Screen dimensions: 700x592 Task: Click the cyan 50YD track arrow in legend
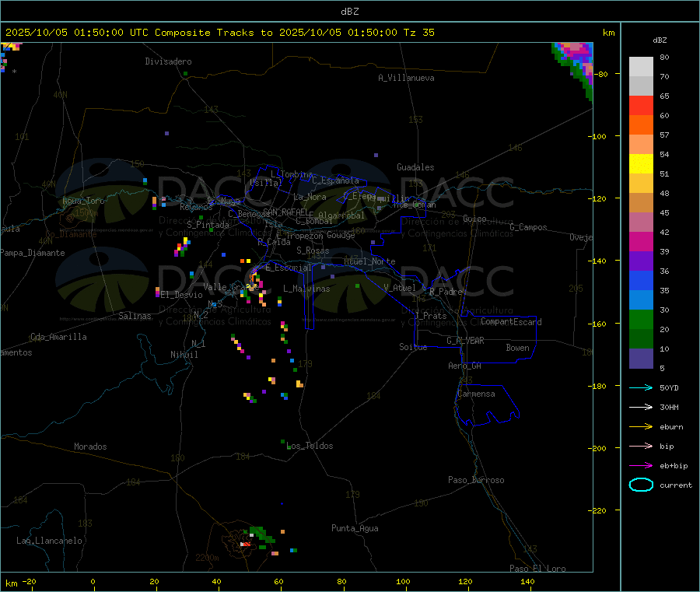tap(641, 387)
